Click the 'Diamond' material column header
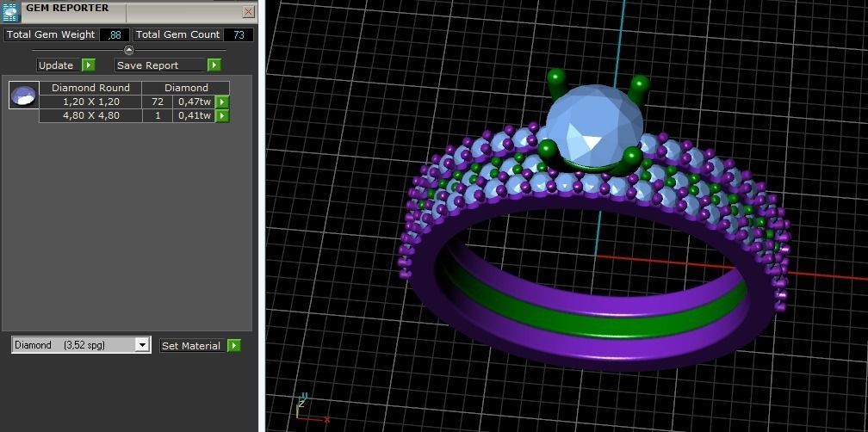The width and height of the screenshot is (868, 432). coord(186,88)
